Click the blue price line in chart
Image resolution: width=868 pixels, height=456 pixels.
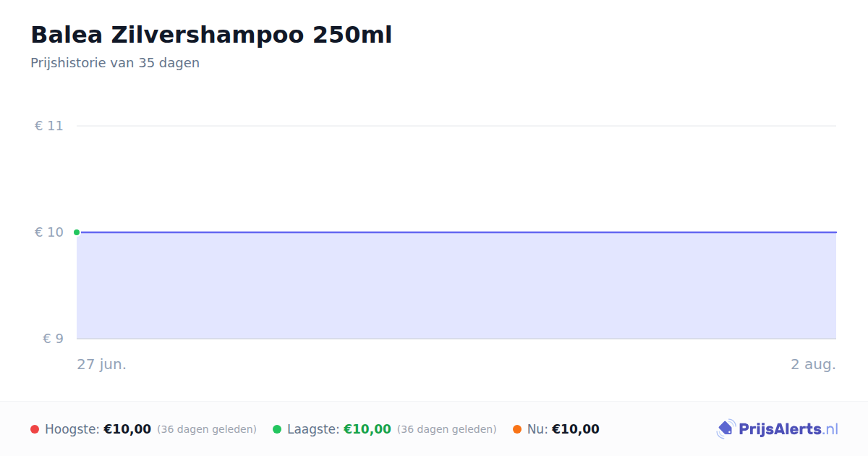click(x=456, y=232)
